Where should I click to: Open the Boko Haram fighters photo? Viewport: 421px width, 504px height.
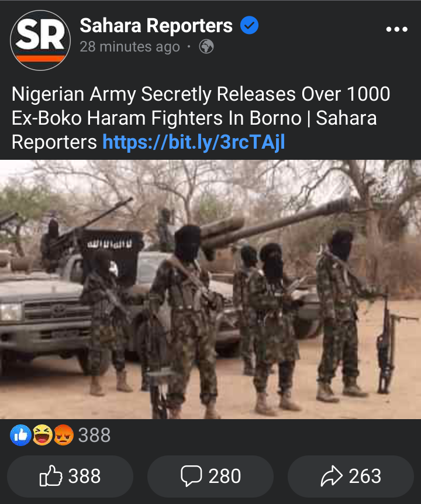(210, 289)
